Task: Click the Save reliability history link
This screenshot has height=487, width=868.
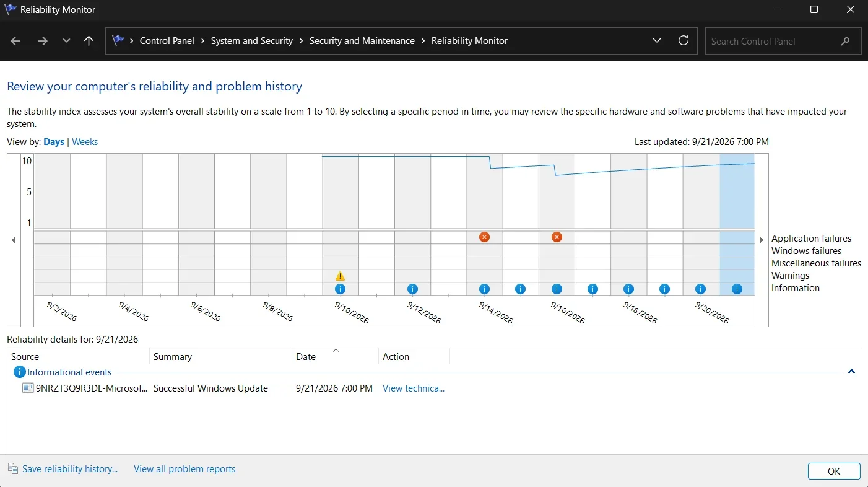Action: coord(70,469)
